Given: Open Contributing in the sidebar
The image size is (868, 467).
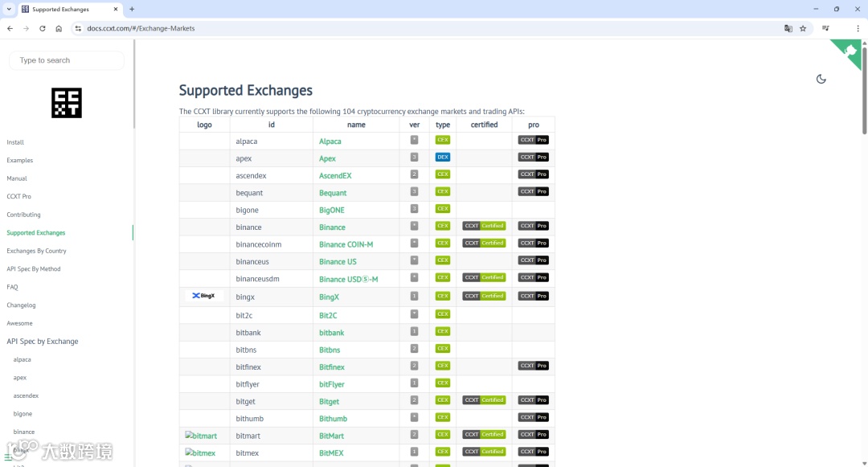Looking at the screenshot, I should click(x=23, y=215).
